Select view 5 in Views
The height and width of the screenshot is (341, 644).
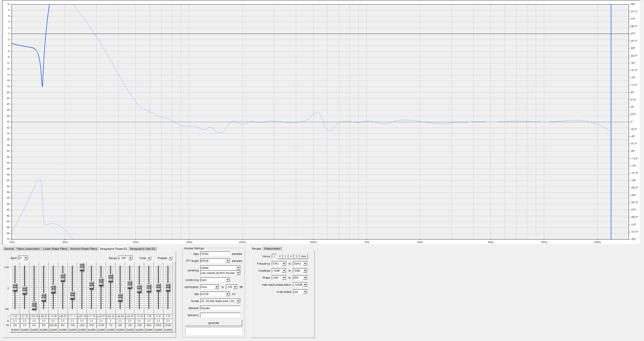[297, 256]
